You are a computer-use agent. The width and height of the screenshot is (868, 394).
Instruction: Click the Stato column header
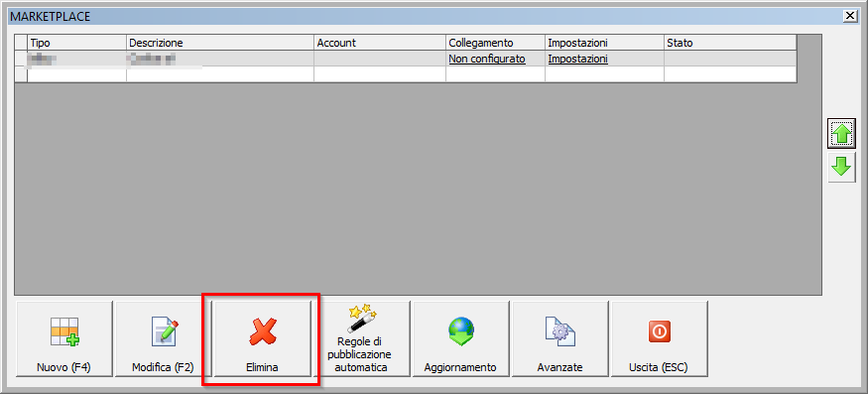pyautogui.click(x=730, y=43)
